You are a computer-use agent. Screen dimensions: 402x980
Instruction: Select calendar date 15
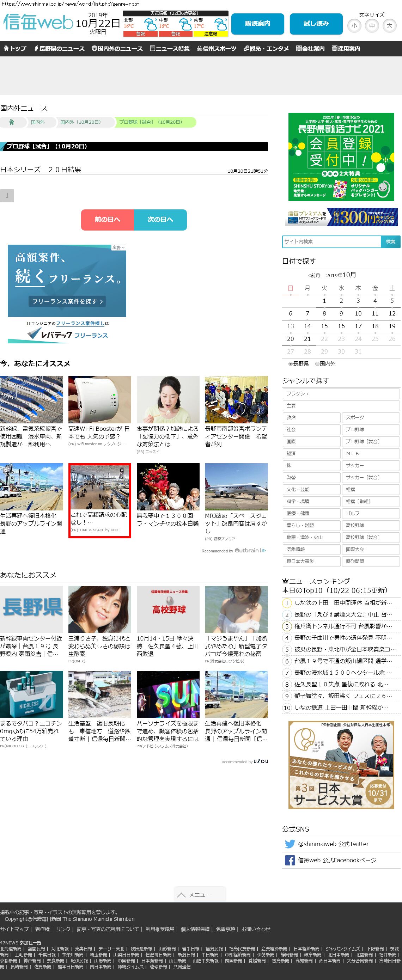[324, 326]
